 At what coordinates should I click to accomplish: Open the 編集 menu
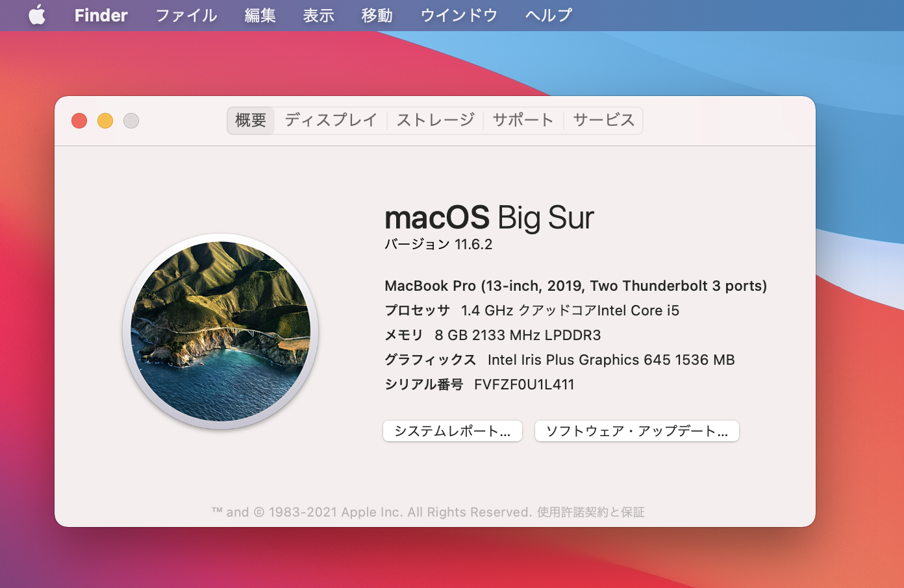260,15
